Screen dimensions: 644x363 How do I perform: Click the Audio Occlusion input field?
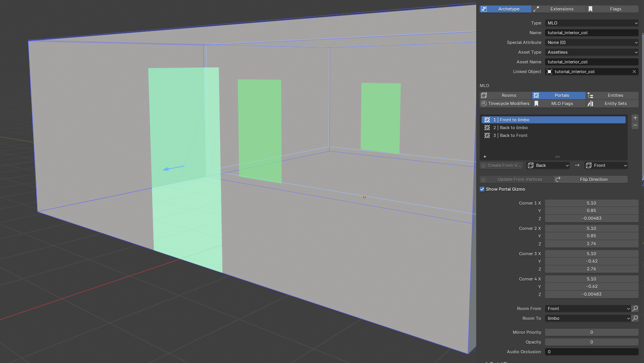coord(591,352)
